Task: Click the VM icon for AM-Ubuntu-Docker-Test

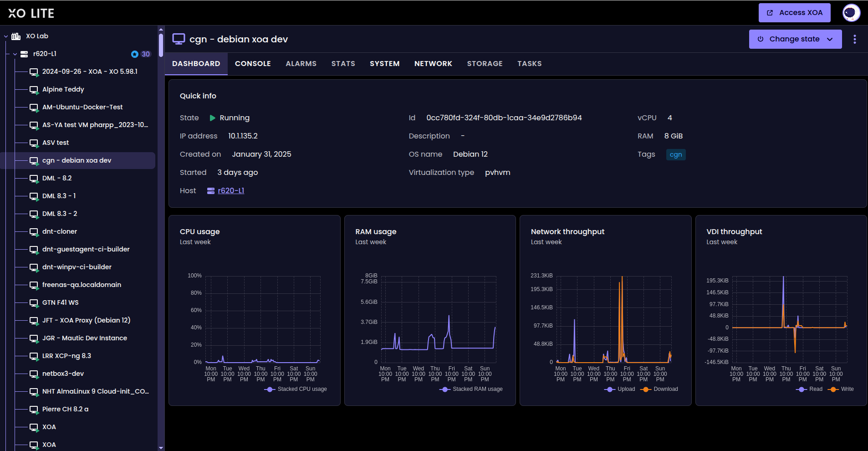Action: click(x=34, y=108)
